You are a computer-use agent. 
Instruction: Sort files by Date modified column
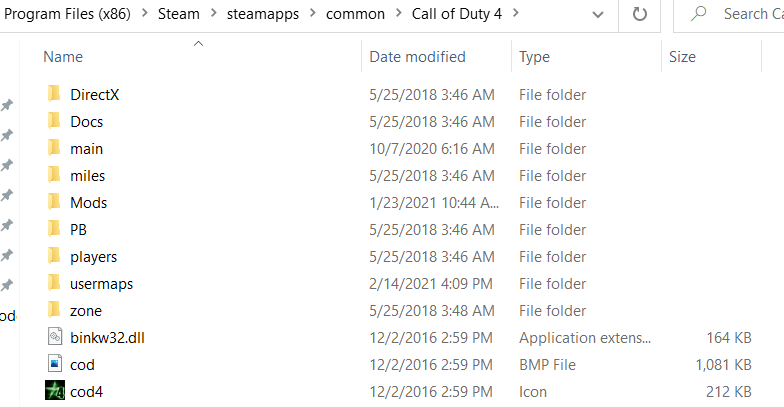(417, 57)
